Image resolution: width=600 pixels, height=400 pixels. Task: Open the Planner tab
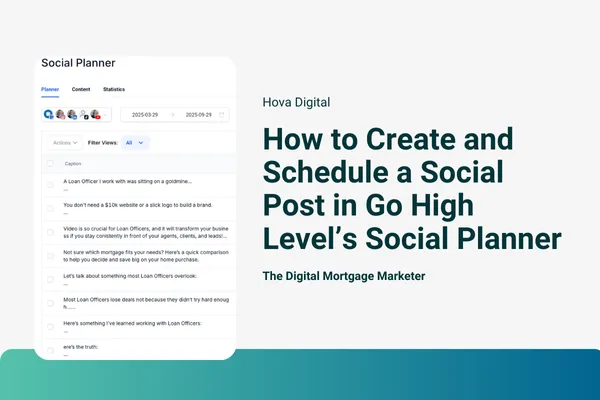[x=50, y=89]
